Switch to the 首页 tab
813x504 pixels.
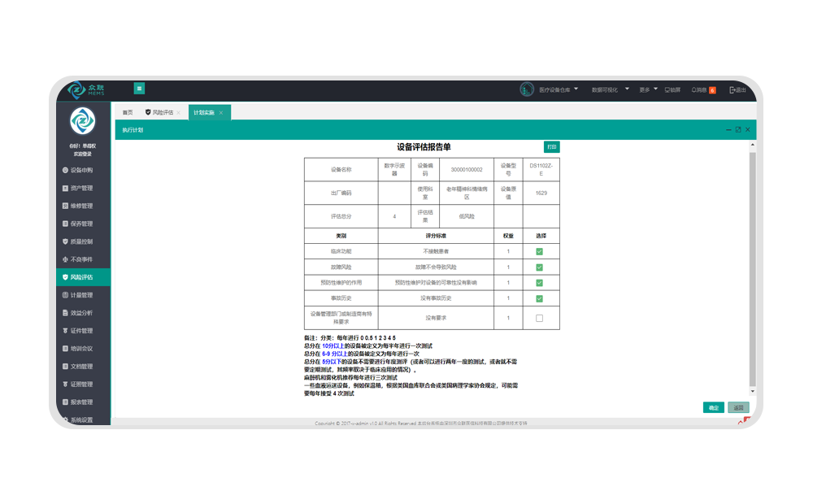[x=127, y=112]
